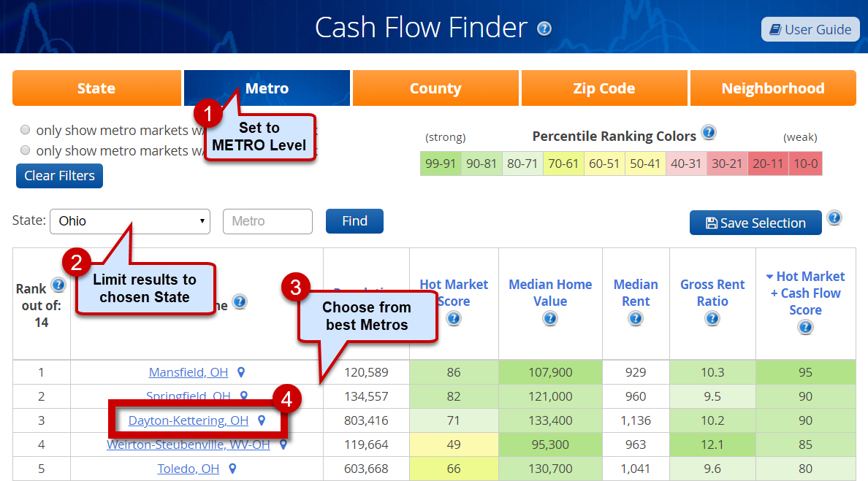Click the Clear Filters button
Viewport: 868px width, 481px height.
coord(59,176)
